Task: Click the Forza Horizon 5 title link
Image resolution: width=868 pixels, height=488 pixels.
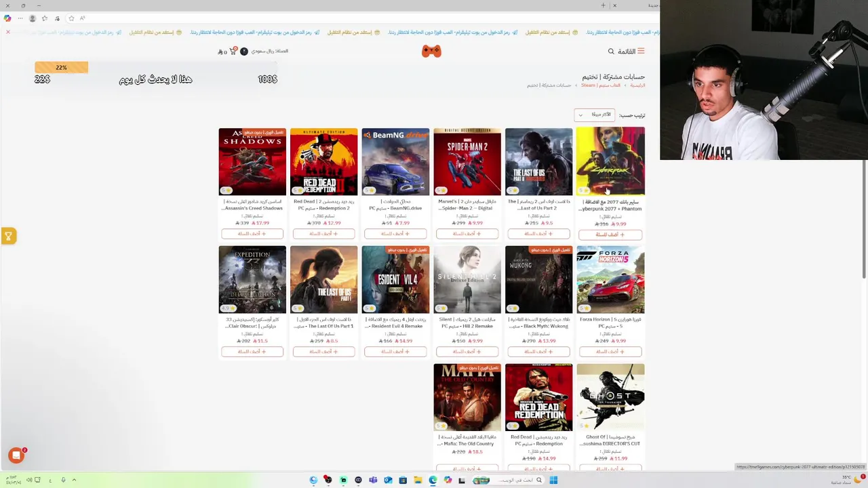Action: coord(610,323)
